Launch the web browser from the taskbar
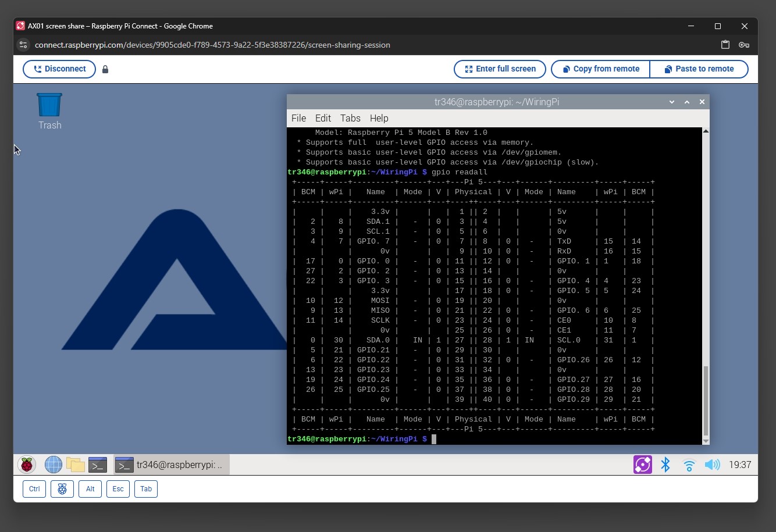 (53, 465)
